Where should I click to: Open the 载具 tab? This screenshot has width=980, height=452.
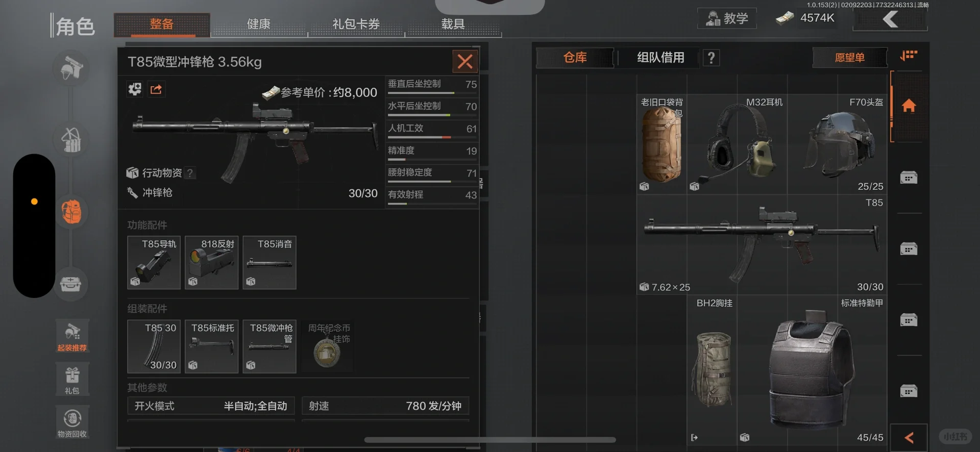[453, 24]
